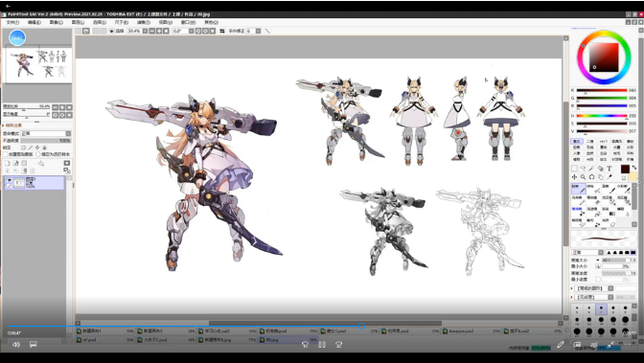This screenshot has width=644, height=363.
Task: Open the brush size unit dropdown arrow
Action: click(598, 261)
